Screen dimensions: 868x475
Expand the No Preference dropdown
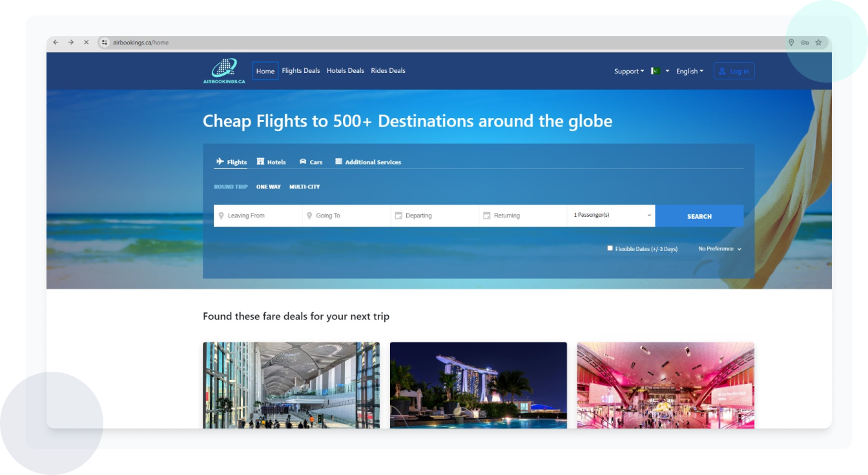point(719,249)
